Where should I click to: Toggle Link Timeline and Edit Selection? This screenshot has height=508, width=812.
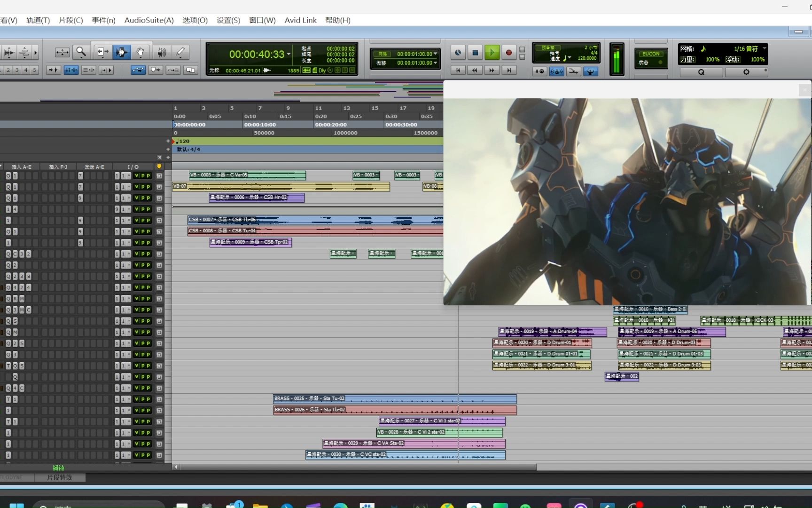point(71,70)
